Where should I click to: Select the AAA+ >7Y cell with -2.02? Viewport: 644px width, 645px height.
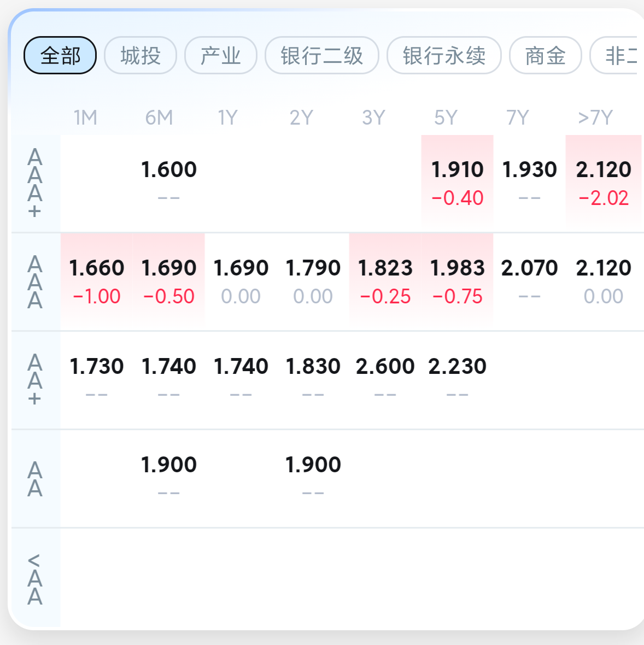[603, 183]
